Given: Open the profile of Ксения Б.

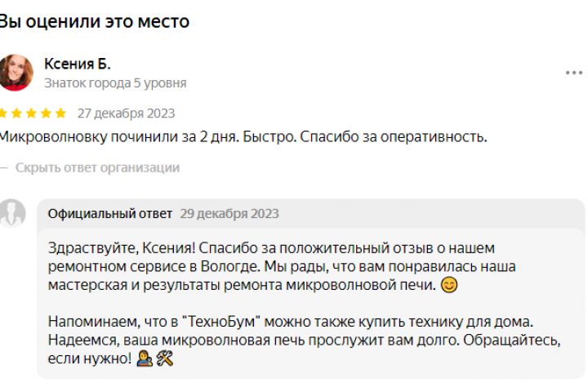Looking at the screenshot, I should tap(77, 64).
